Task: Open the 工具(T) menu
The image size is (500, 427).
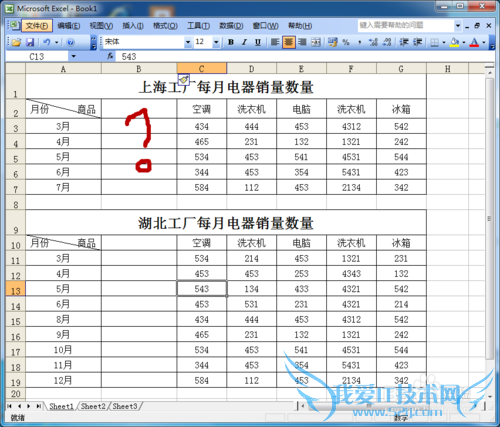Action: point(198,26)
